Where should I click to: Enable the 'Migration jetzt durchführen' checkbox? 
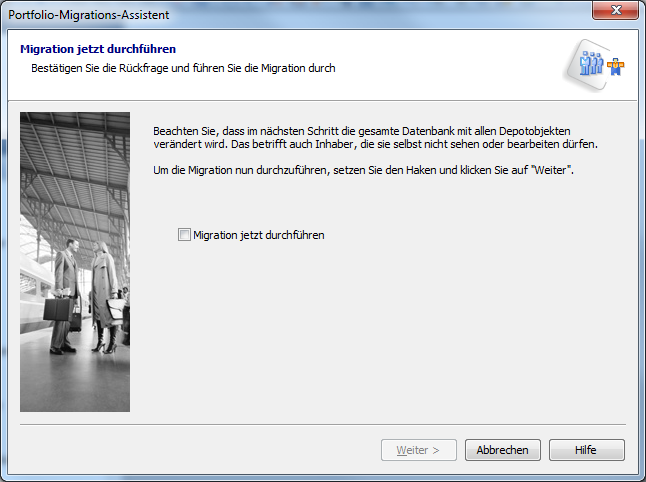(x=184, y=235)
